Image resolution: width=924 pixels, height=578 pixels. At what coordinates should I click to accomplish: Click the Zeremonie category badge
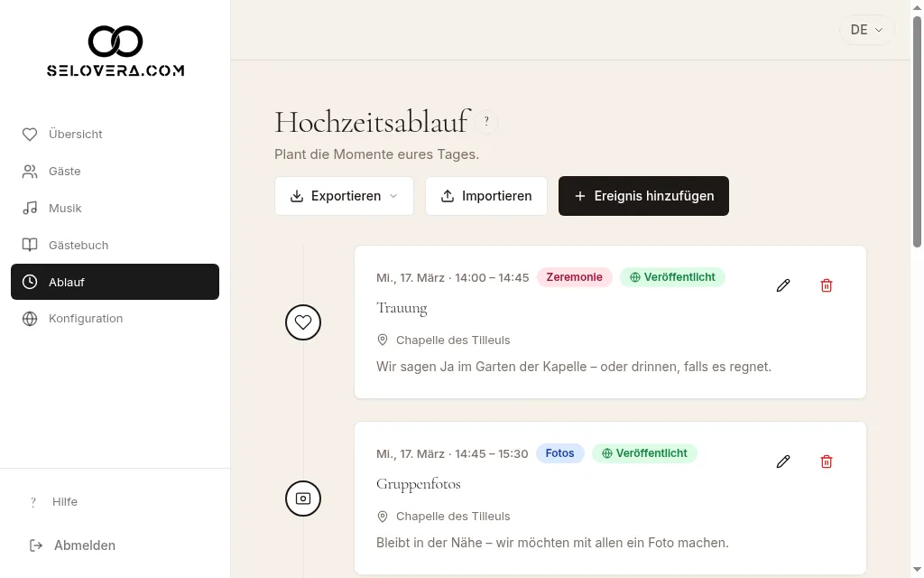point(574,277)
